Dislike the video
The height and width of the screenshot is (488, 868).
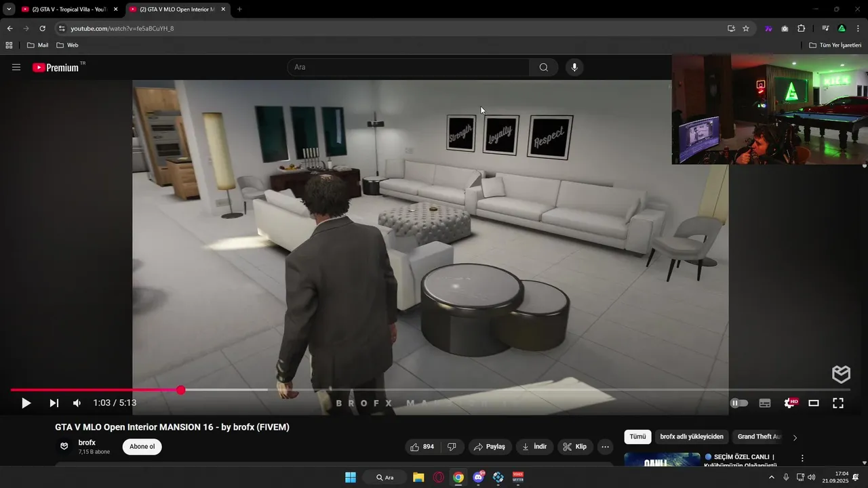[452, 447]
